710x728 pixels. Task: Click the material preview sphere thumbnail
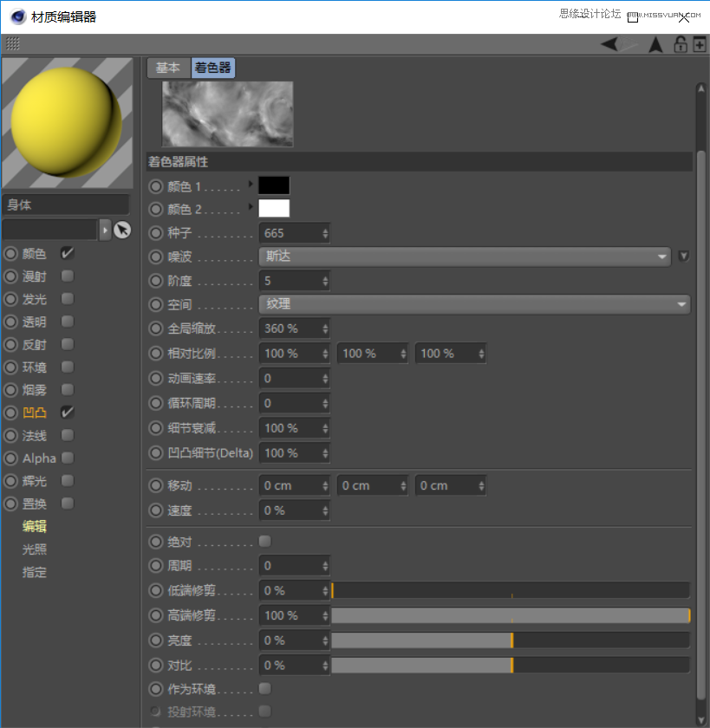[x=68, y=121]
